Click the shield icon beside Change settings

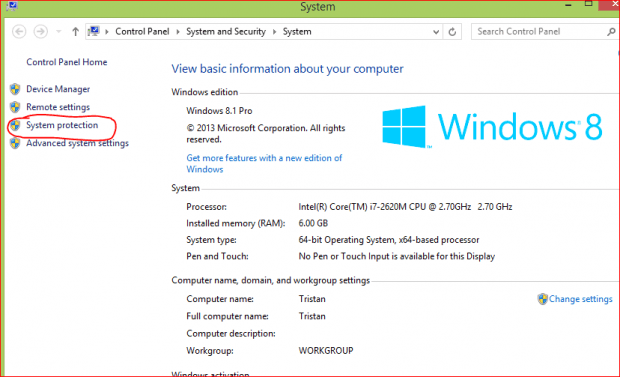click(x=542, y=299)
